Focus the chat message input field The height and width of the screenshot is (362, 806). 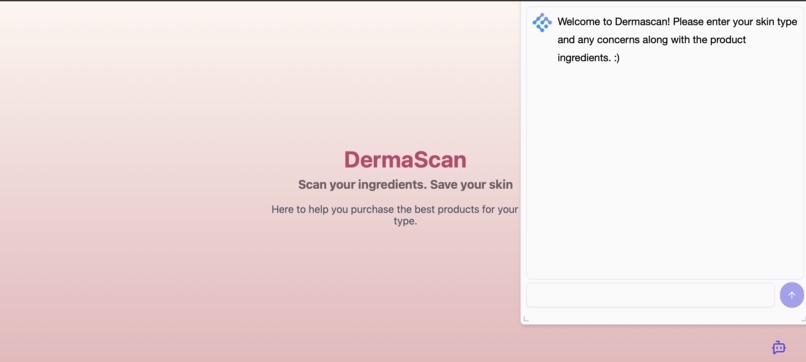click(650, 295)
